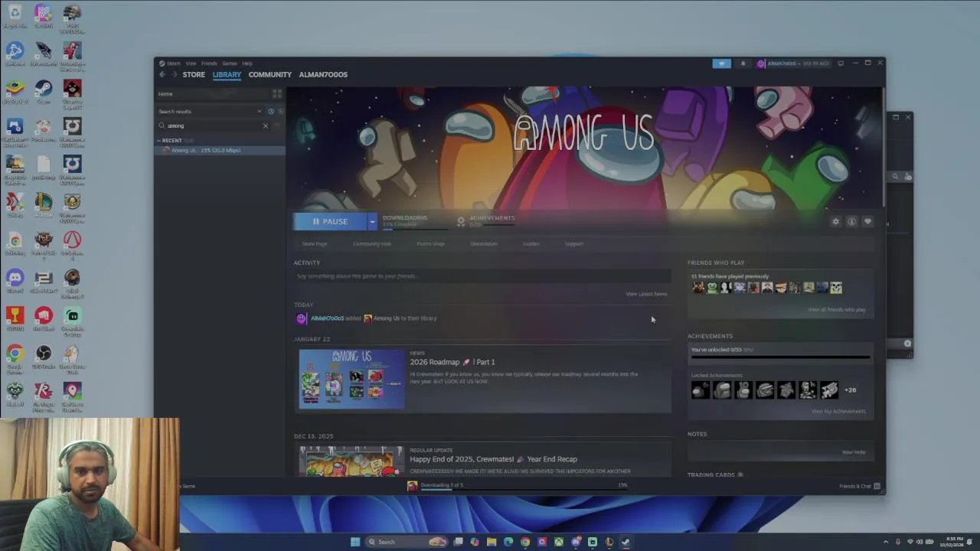Open the Support link

click(x=574, y=244)
